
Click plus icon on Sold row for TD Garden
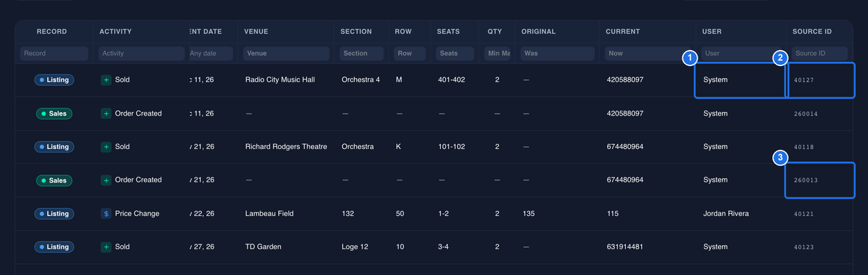[106, 247]
